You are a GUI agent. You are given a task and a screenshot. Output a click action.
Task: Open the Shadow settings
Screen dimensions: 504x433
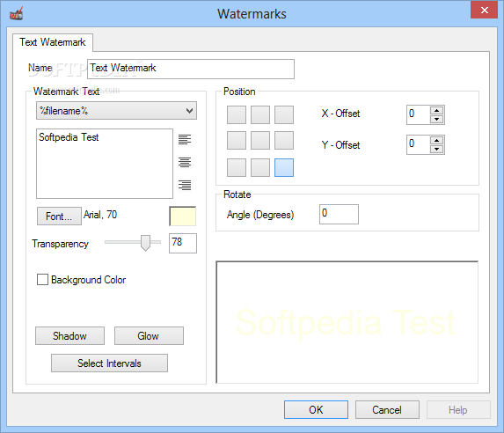pyautogui.click(x=69, y=336)
